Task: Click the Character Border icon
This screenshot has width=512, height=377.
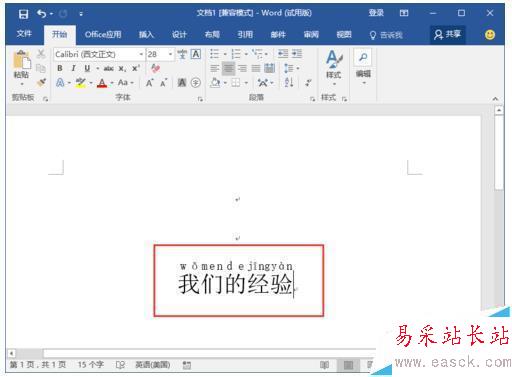Action: pos(196,54)
